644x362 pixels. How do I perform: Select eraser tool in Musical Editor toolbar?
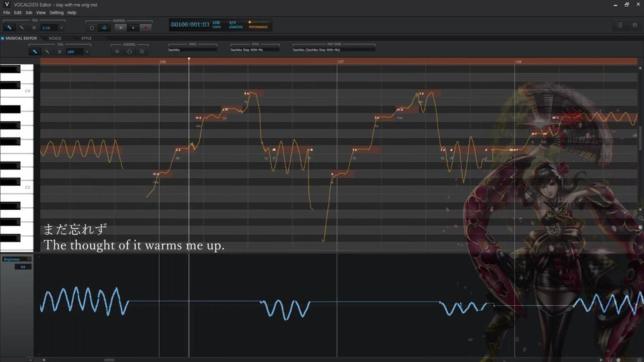click(x=60, y=52)
